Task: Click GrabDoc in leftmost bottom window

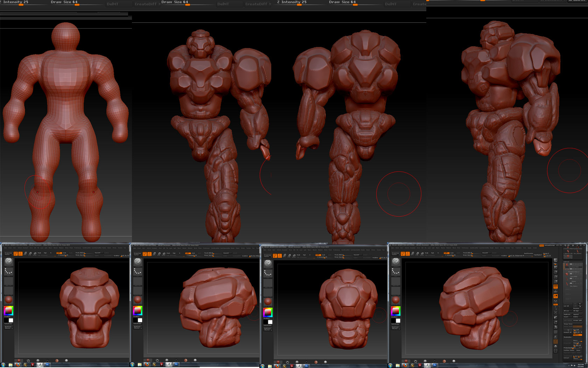Action: (x=117, y=256)
